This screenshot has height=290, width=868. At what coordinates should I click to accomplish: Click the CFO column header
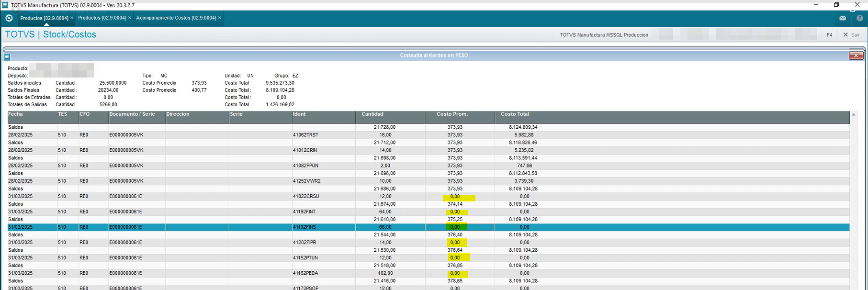[94, 117]
